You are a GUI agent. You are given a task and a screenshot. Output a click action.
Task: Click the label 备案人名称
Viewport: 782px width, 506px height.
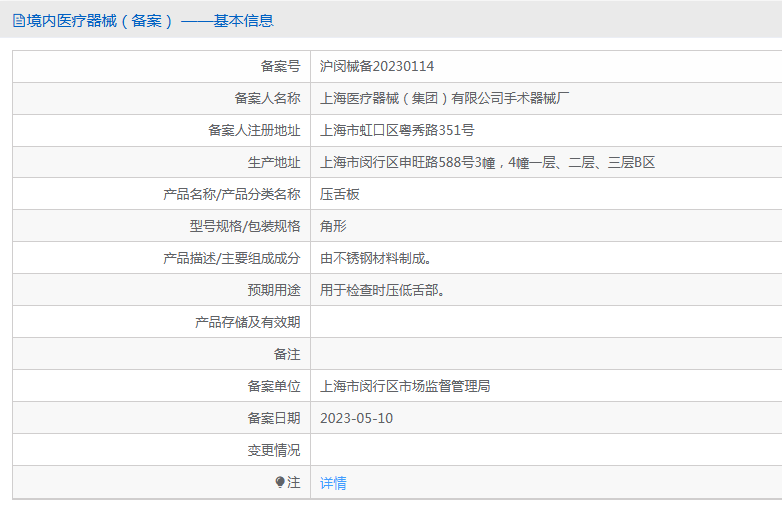[x=267, y=98]
